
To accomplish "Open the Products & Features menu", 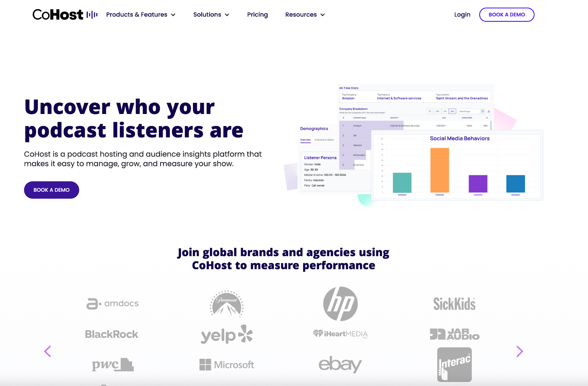I will coord(141,15).
